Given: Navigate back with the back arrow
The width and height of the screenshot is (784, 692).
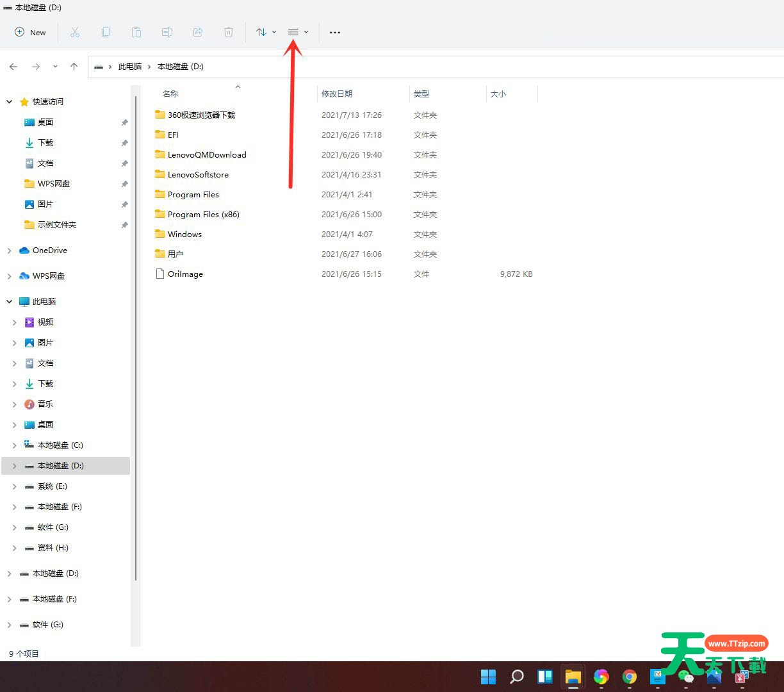Looking at the screenshot, I should click(x=13, y=67).
